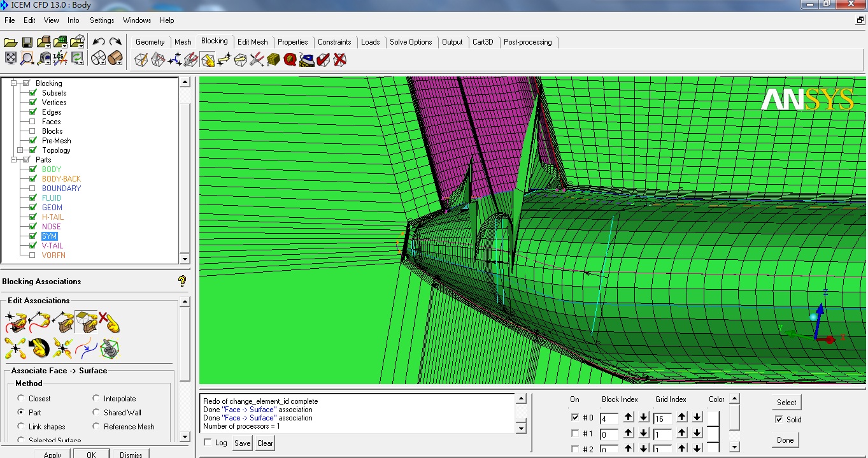Select the Closest method radio button
868x458 pixels.
pos(21,399)
